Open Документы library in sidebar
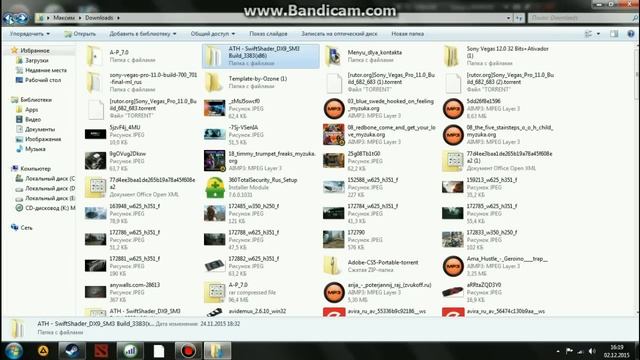This screenshot has height=360, width=640. coord(40,129)
